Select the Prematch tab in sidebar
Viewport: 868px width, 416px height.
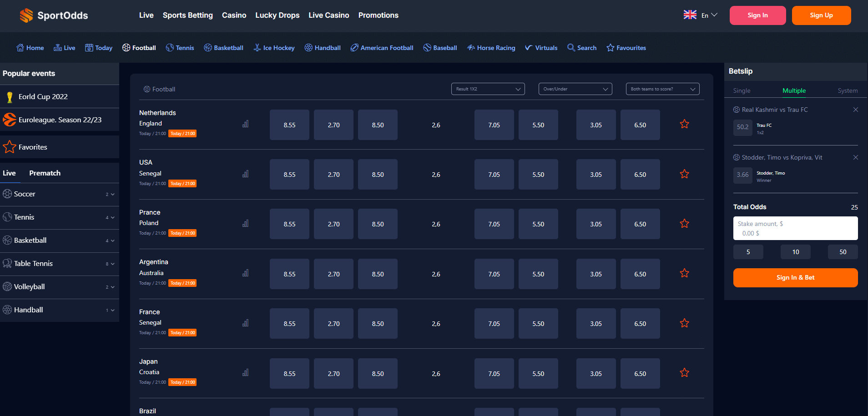45,173
